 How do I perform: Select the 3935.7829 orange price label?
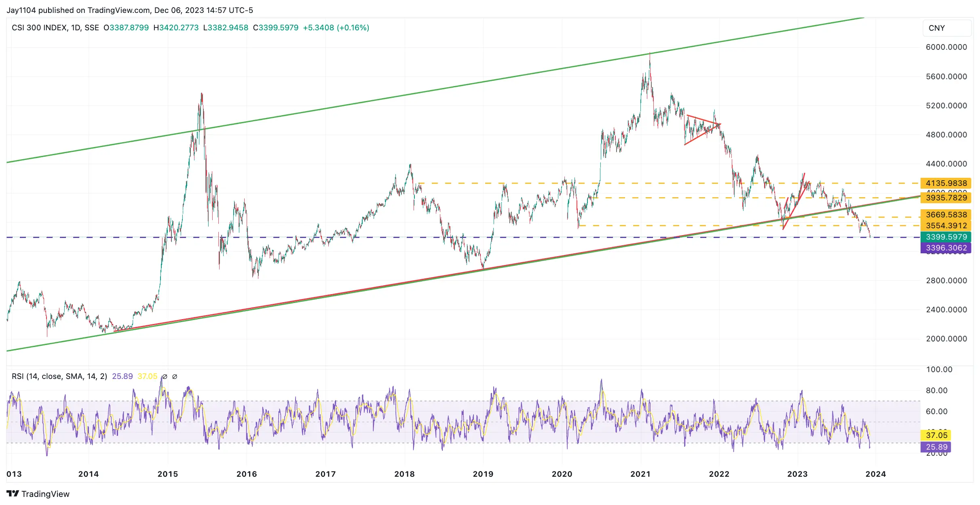pyautogui.click(x=946, y=198)
